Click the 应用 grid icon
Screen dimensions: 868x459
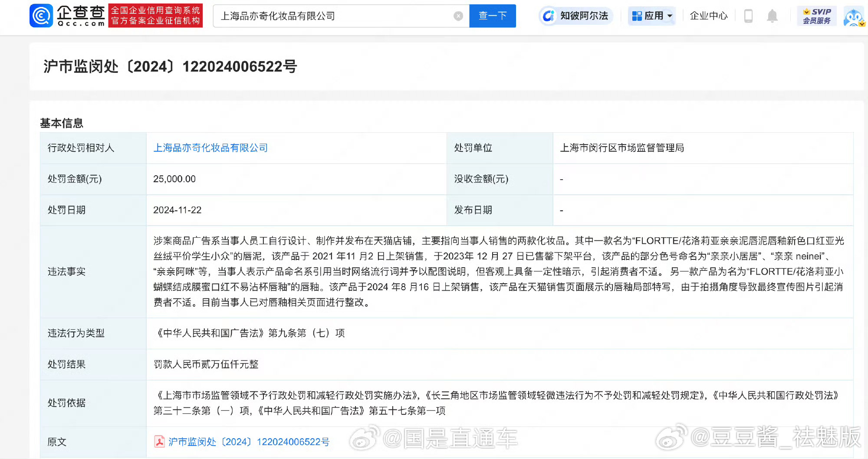tap(637, 16)
